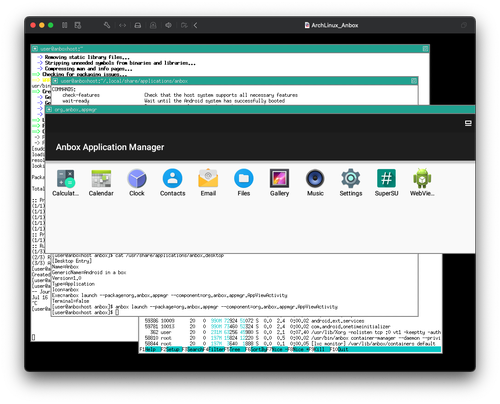The height and width of the screenshot is (404, 500).
Task: Click the user@anboxhost:~ terminal title bar
Action: pos(230,49)
